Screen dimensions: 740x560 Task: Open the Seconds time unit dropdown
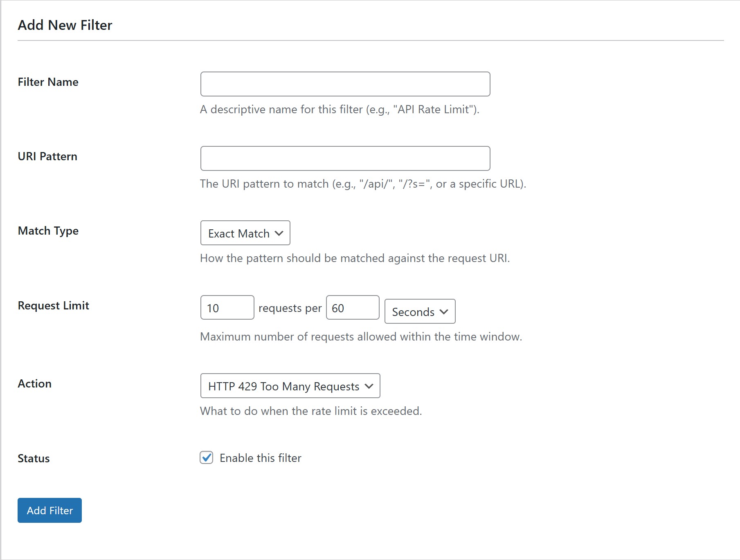419,311
